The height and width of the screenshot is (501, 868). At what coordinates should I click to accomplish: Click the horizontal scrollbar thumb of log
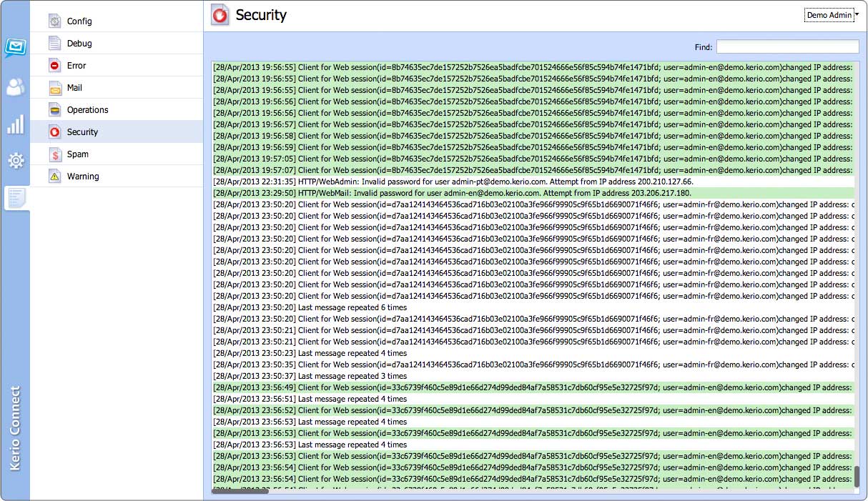(x=240, y=491)
